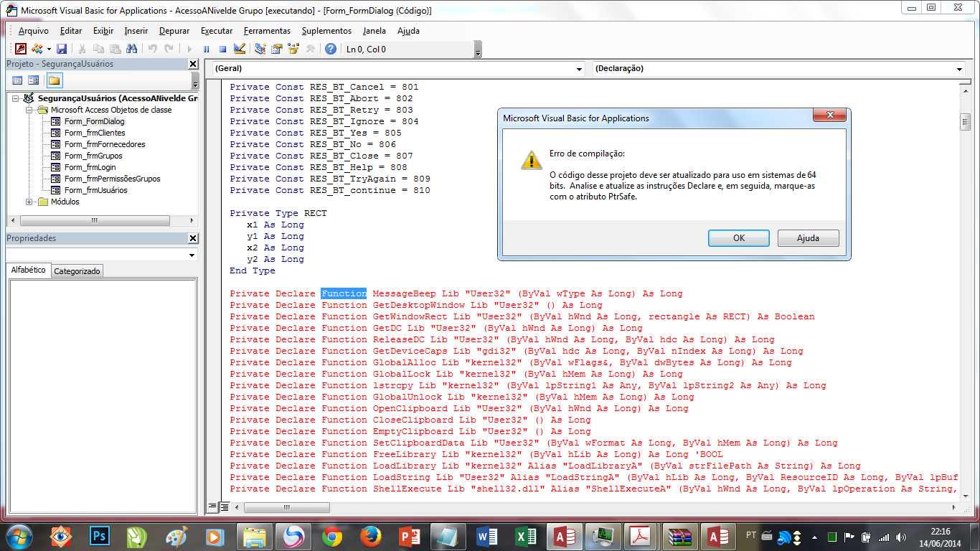Close the Projeto panel
Image resolution: width=980 pixels, height=551 pixels.
click(193, 64)
